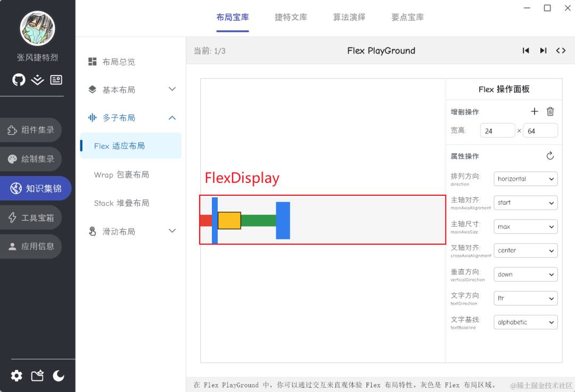This screenshot has height=392, width=575.
Task: Click the delete trash icon
Action: click(551, 111)
